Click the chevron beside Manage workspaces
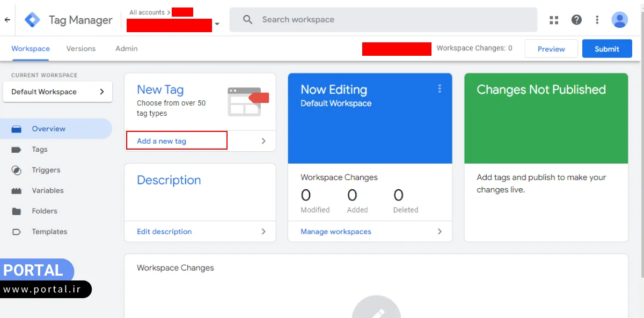644x318 pixels. pos(440,232)
